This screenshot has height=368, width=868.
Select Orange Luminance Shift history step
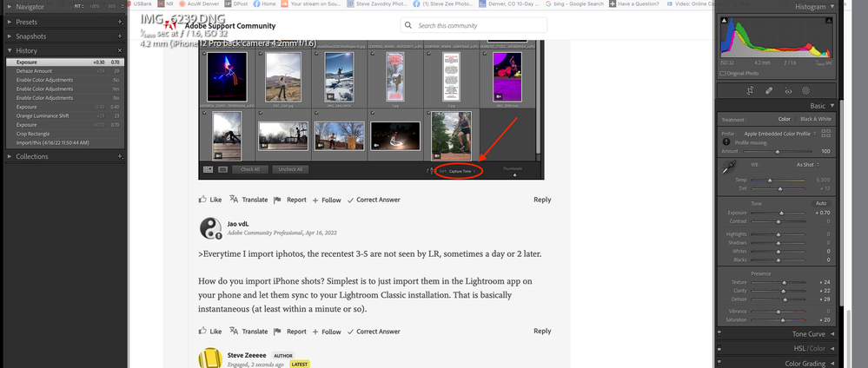coord(65,116)
